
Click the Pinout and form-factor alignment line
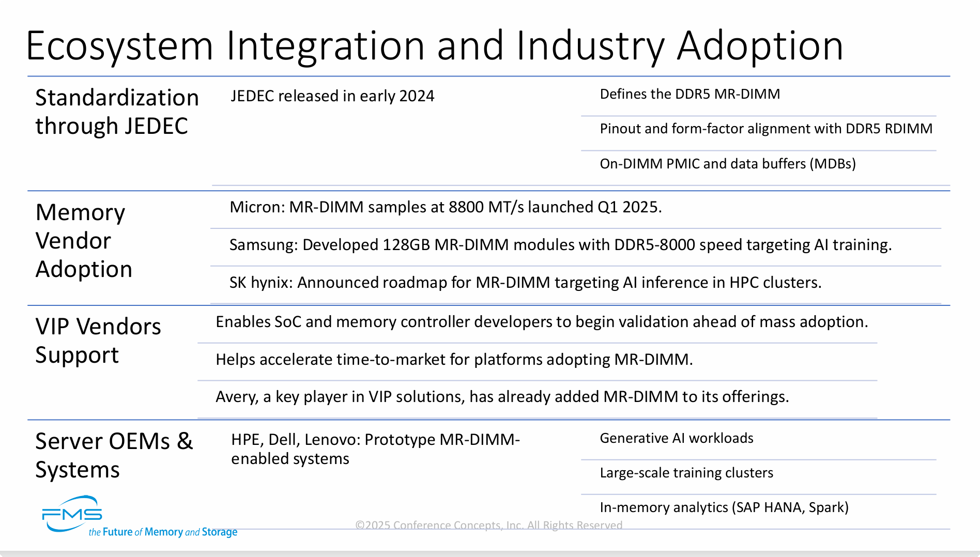[x=766, y=129]
